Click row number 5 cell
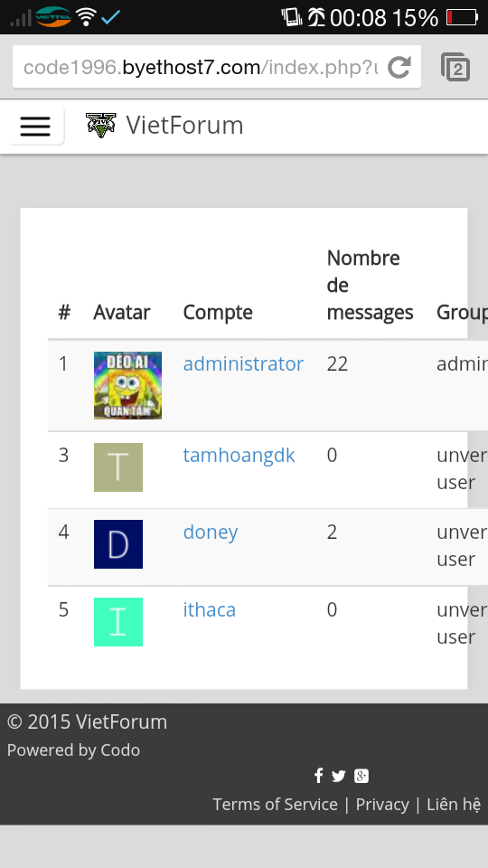488x868 pixels. click(63, 609)
